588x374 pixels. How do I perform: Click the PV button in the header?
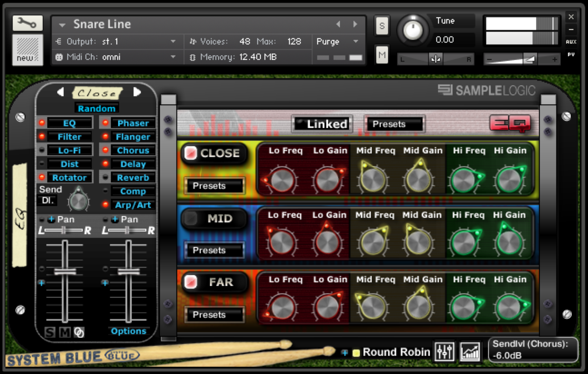coord(571,54)
